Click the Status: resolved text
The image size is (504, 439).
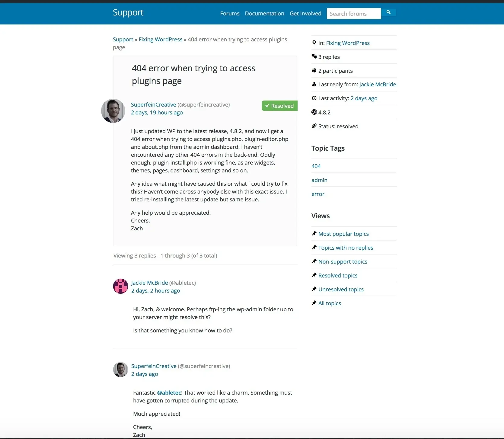(338, 127)
